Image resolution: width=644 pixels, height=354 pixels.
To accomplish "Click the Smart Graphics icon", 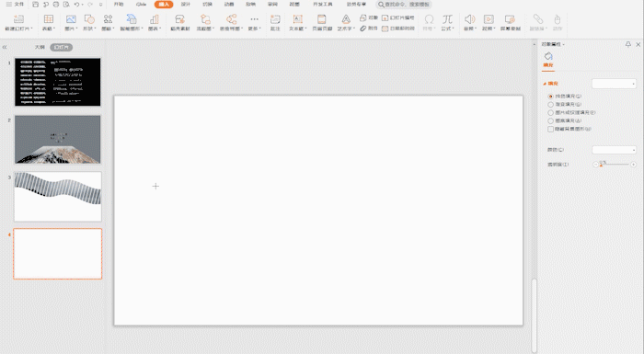I will (131, 19).
